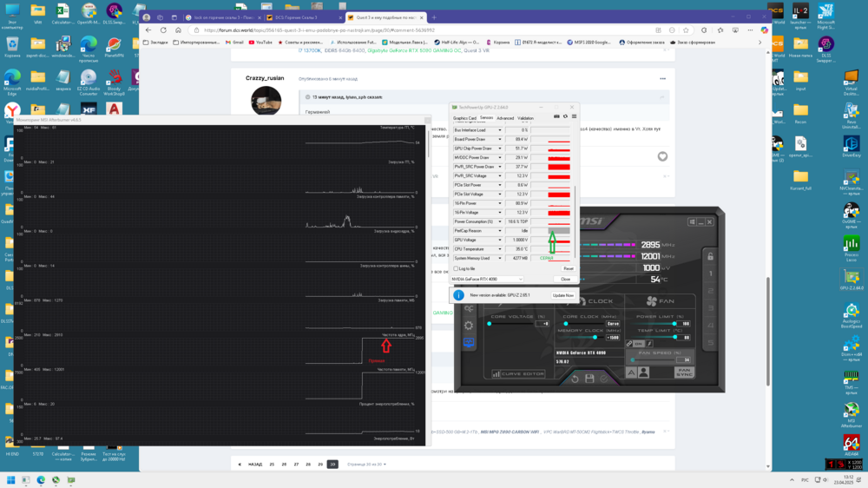868x488 pixels.
Task: Adjust the Fan Speed slider
Action: pos(652,360)
